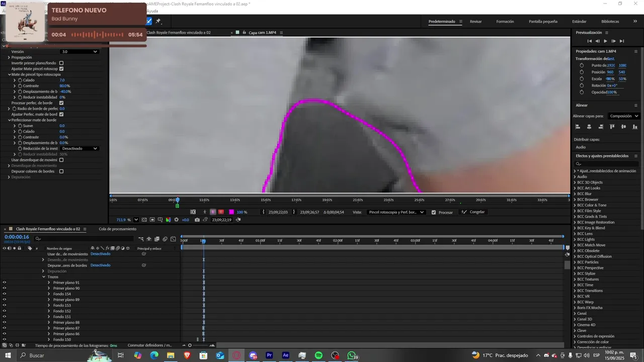Hide the Fondo 154 stroke
Screen dimensions: 644x362
(5, 294)
